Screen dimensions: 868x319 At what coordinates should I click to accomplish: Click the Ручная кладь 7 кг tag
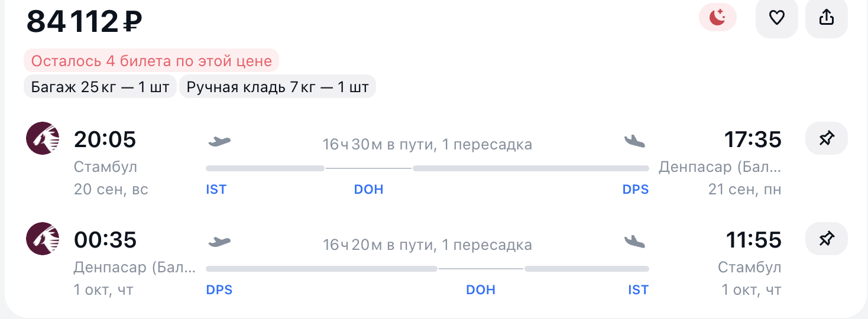click(277, 87)
